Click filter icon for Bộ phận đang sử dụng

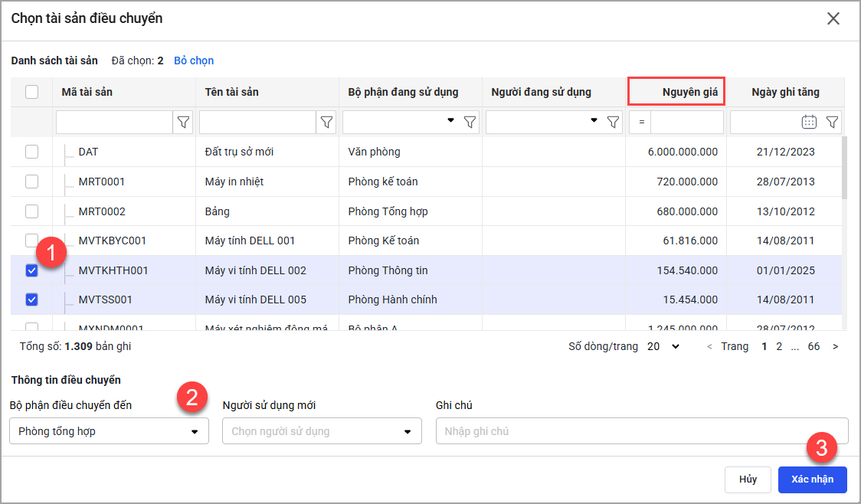[470, 122]
